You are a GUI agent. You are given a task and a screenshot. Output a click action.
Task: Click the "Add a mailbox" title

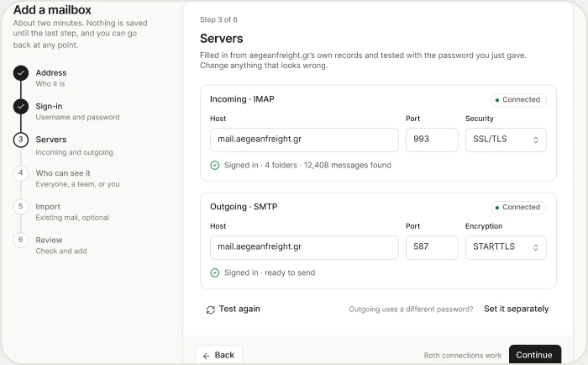tap(52, 10)
